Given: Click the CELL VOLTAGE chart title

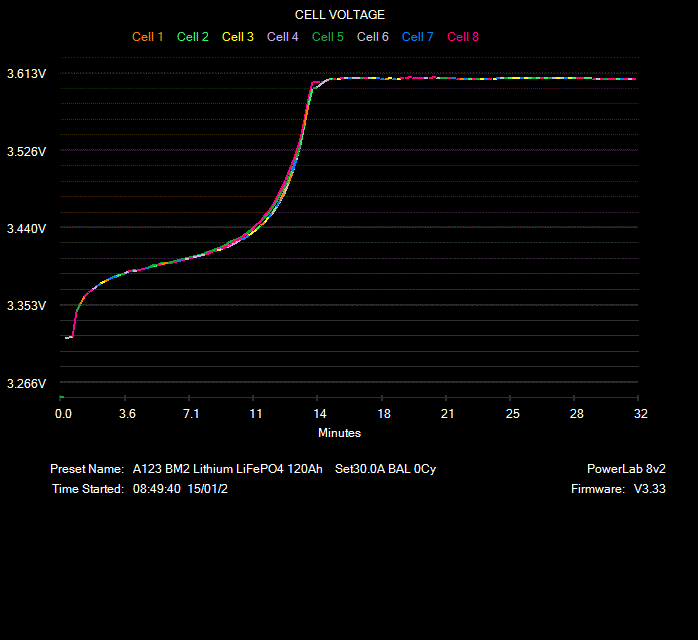Looking at the screenshot, I should (340, 15).
